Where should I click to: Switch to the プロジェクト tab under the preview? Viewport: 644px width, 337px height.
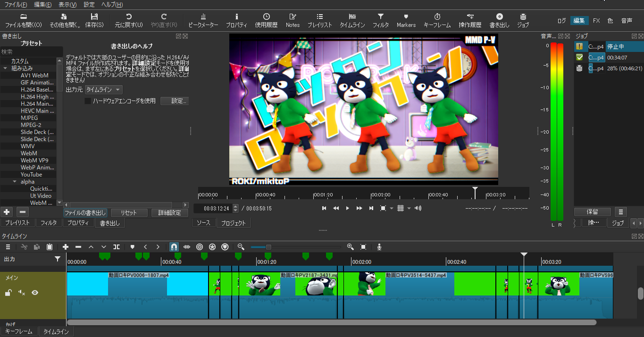point(233,223)
